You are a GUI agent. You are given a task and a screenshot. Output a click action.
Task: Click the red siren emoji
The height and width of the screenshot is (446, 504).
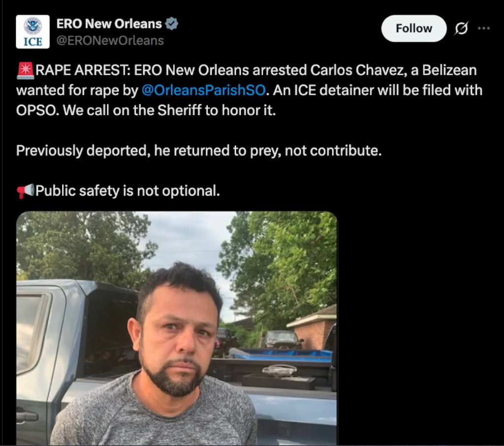point(25,71)
